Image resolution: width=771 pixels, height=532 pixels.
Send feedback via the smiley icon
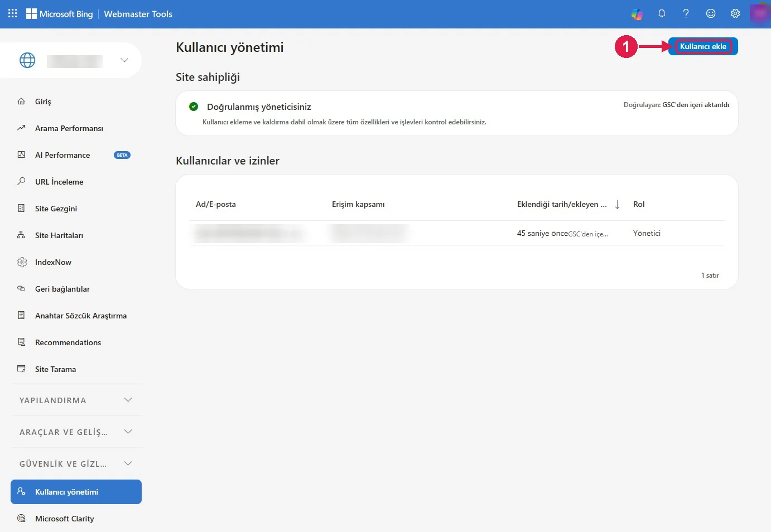(711, 13)
